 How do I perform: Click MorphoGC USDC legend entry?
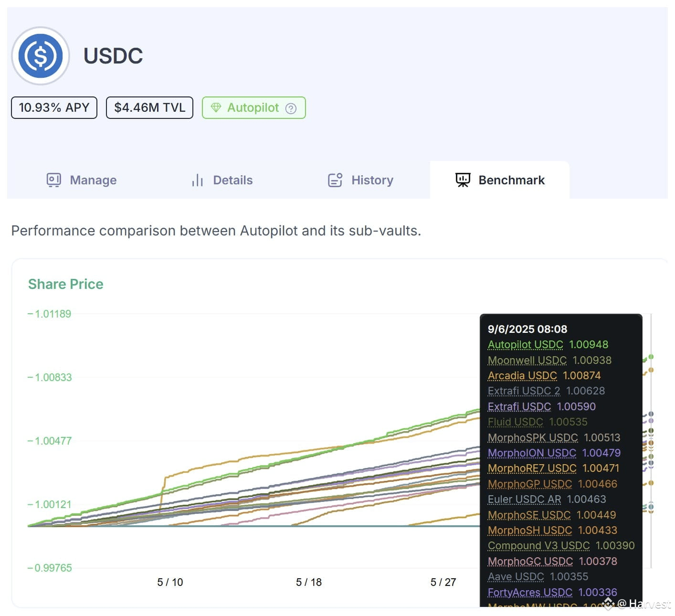[530, 562]
